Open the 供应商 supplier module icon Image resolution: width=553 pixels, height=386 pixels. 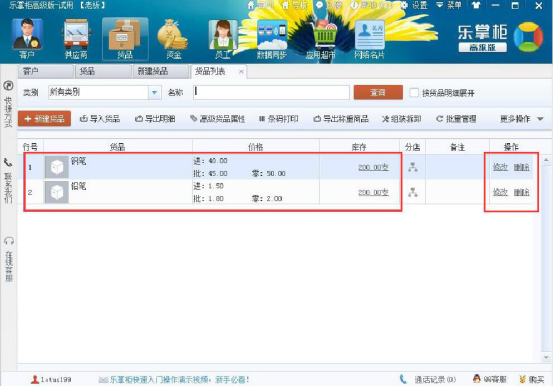pyautogui.click(x=76, y=38)
